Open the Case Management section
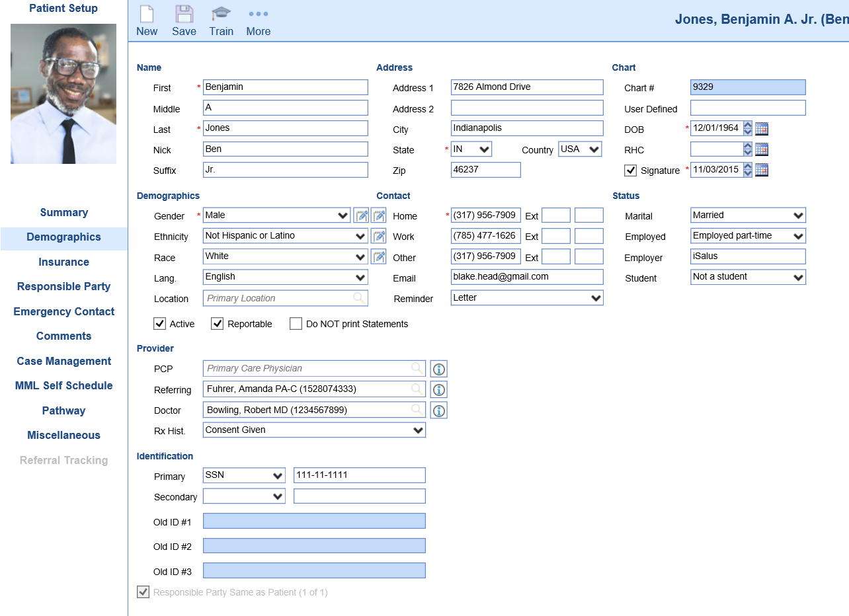The width and height of the screenshot is (849, 616). click(x=63, y=361)
